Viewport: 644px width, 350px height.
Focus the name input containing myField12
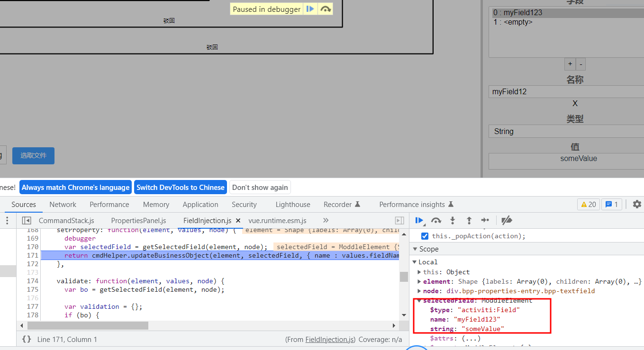(566, 91)
